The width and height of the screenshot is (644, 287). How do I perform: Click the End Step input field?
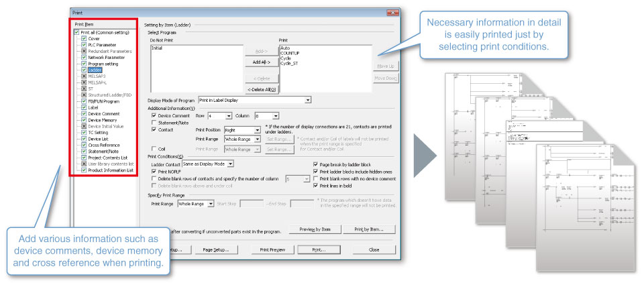point(302,204)
